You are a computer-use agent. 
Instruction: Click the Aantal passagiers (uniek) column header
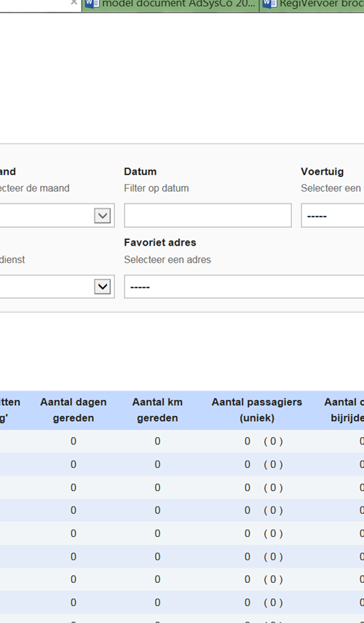[x=257, y=410]
